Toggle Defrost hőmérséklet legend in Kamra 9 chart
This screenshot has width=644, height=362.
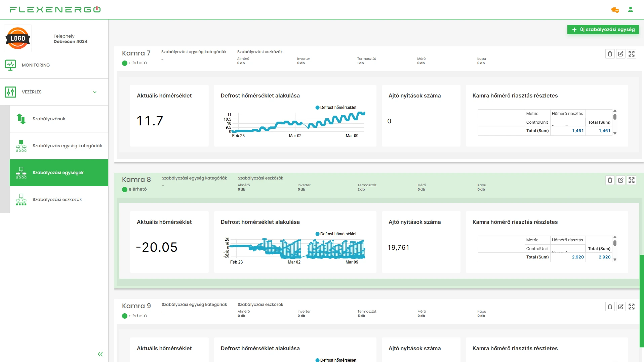pyautogui.click(x=336, y=360)
